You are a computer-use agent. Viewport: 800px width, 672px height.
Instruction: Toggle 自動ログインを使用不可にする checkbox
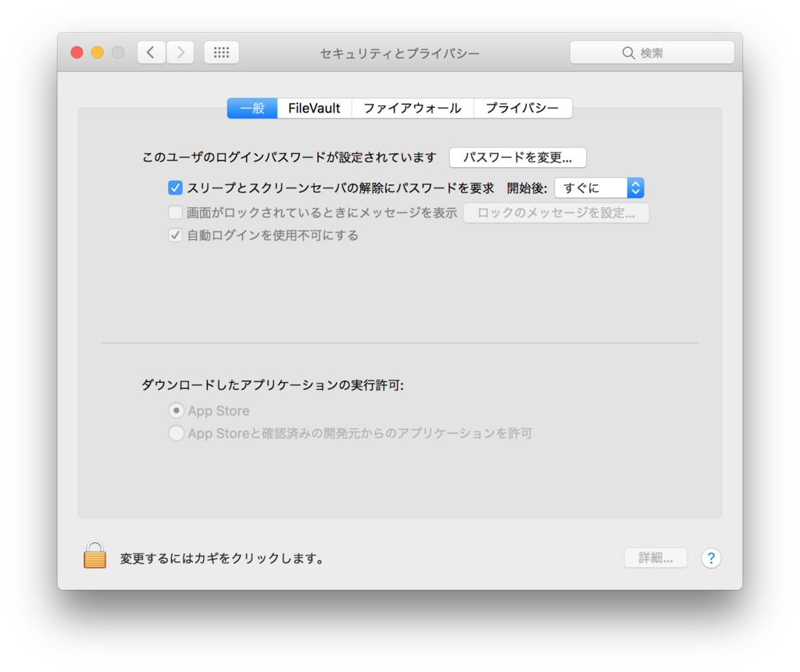(175, 235)
